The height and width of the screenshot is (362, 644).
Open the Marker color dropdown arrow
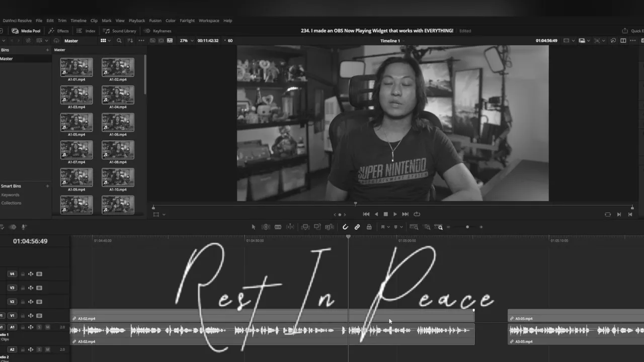(x=401, y=227)
